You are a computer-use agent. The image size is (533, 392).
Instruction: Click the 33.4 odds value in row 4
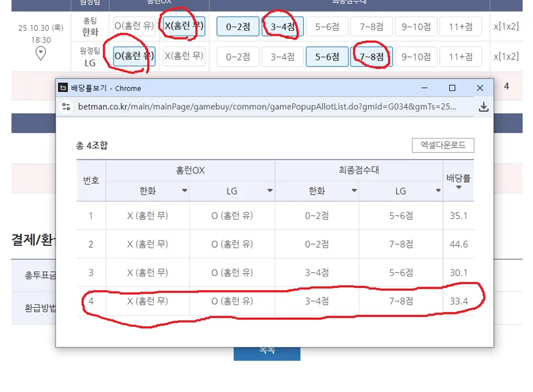click(x=458, y=301)
